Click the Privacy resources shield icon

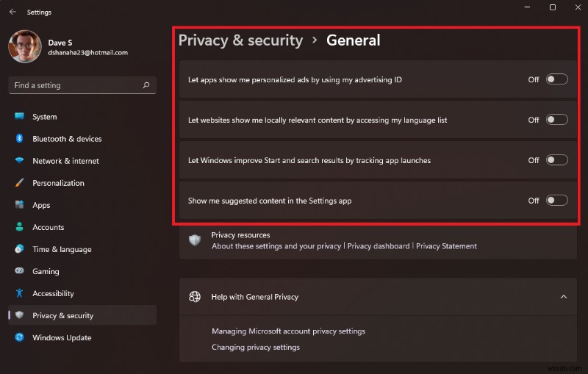click(195, 240)
